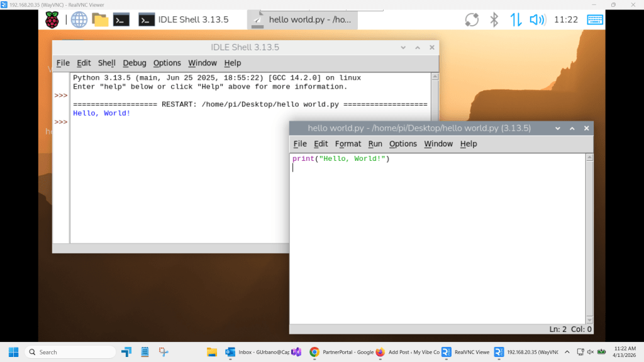This screenshot has height=362, width=644.
Task: Click the software update icon in panel
Action: (472, 19)
